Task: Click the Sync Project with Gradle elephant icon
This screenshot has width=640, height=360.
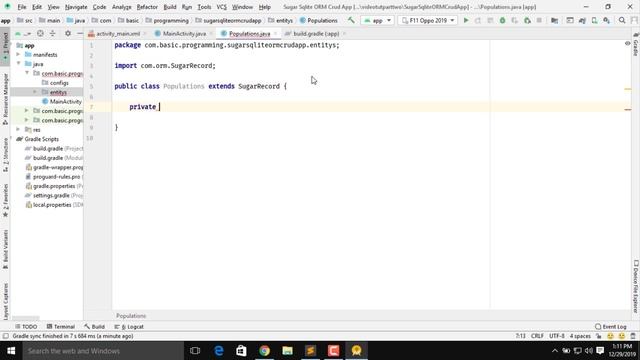Action: tap(582, 20)
